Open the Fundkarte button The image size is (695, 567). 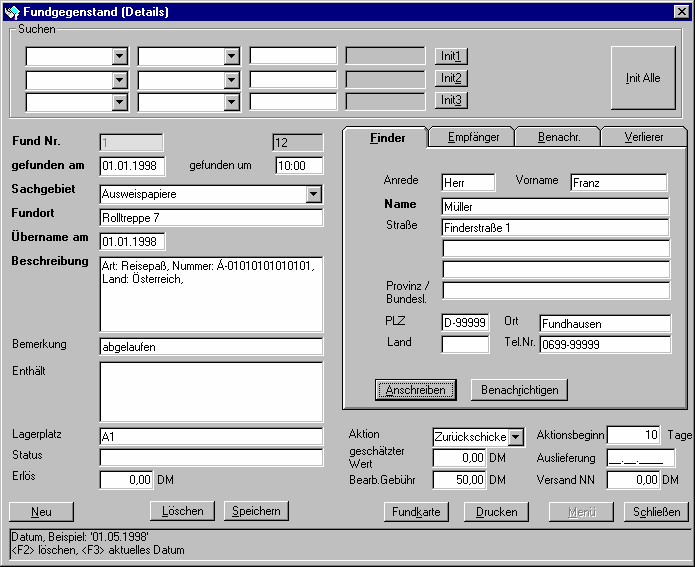point(417,511)
